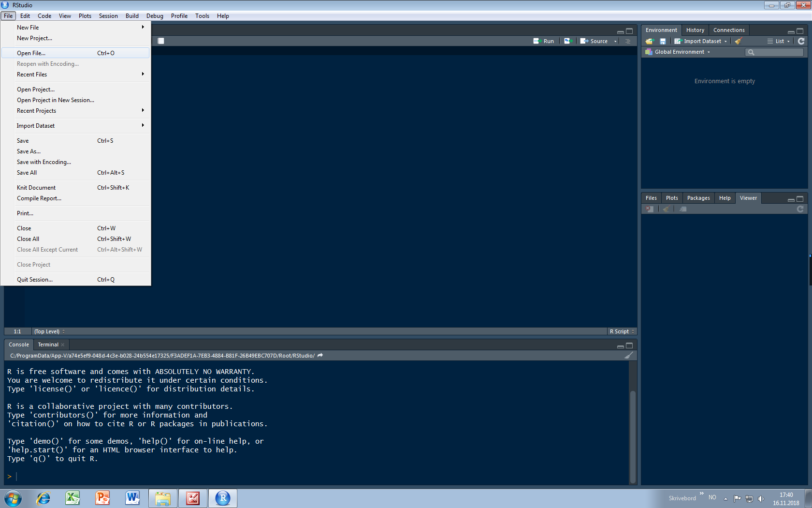Maximize the Console pane
Viewport: 812px width, 508px height.
(629, 345)
